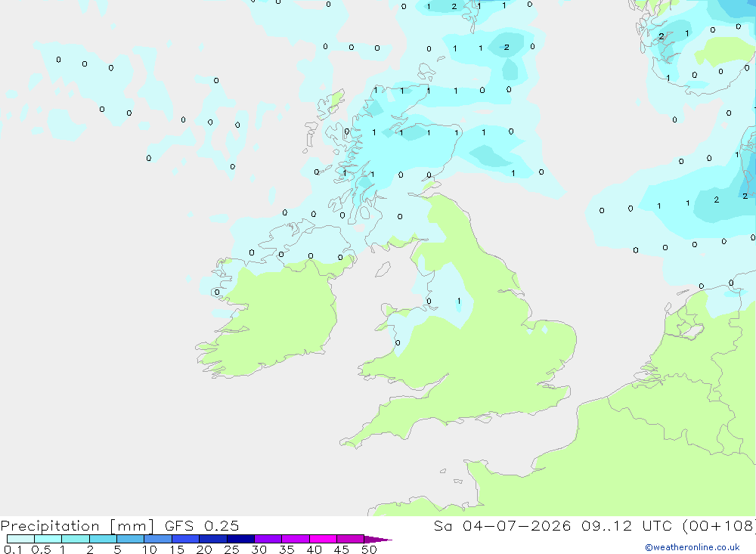Click the legend swatch between 2 and 5
Screen dimensions: 756x554
(103, 539)
